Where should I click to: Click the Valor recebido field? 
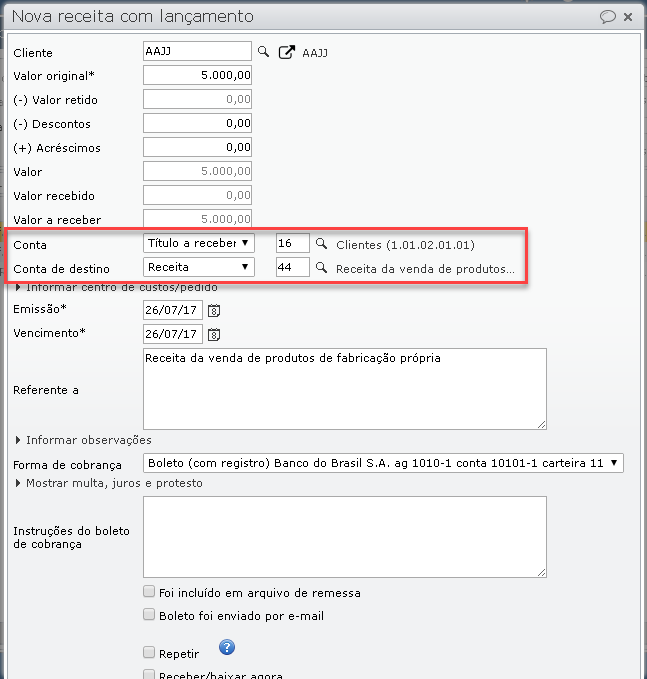(x=197, y=195)
